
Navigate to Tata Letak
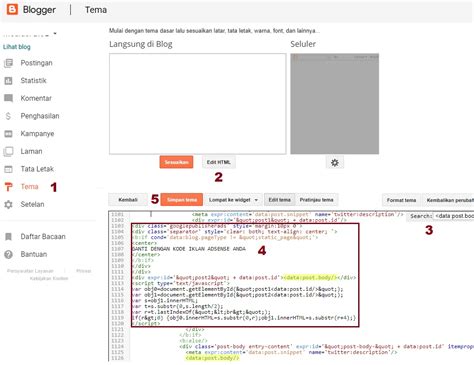click(x=37, y=169)
